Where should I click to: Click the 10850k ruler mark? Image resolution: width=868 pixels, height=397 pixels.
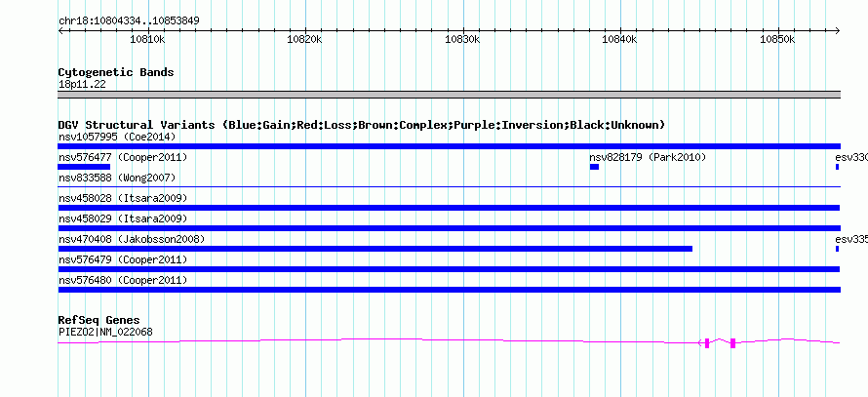point(777,39)
